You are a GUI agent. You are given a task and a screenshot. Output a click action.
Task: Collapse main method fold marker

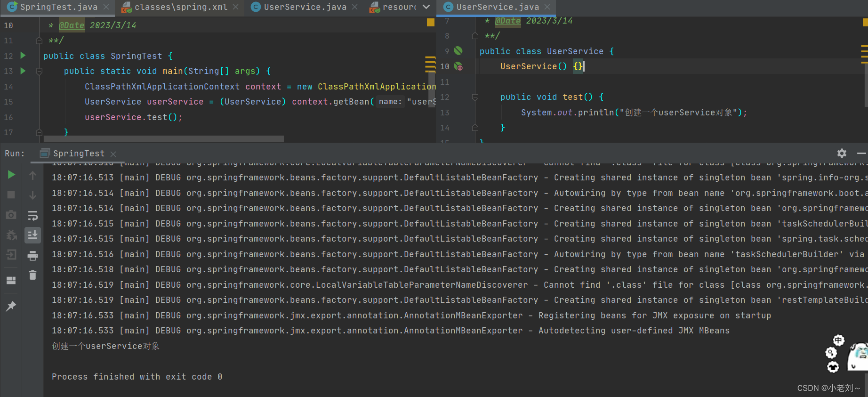pos(39,72)
